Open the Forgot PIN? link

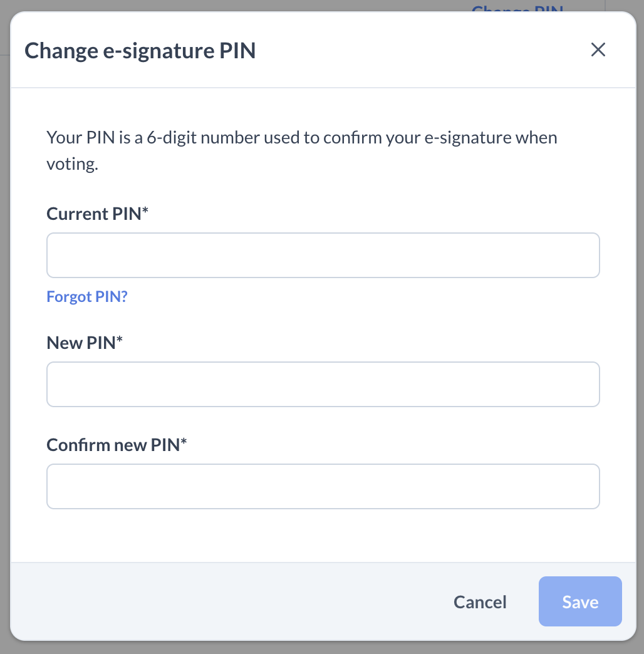click(x=87, y=296)
